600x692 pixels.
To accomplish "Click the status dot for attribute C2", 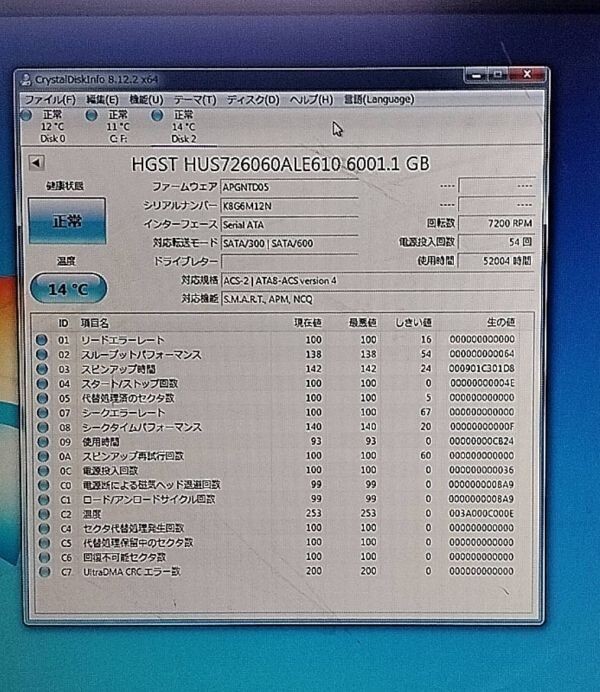I will [44, 514].
